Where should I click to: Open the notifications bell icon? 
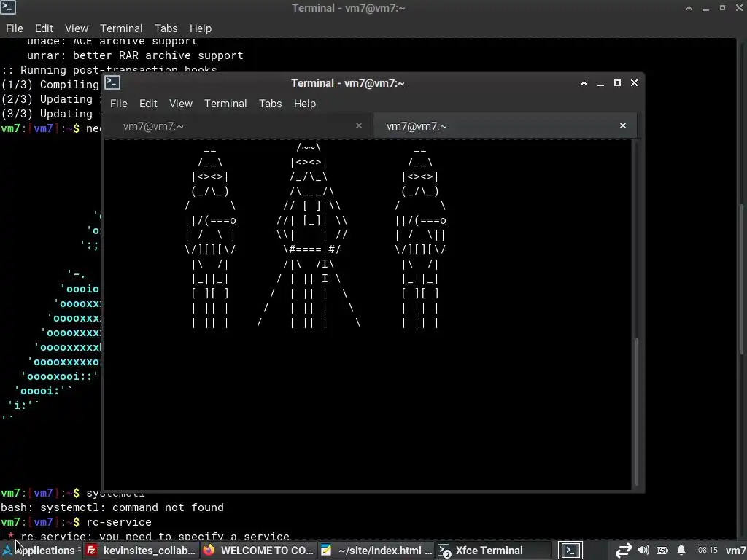click(681, 550)
